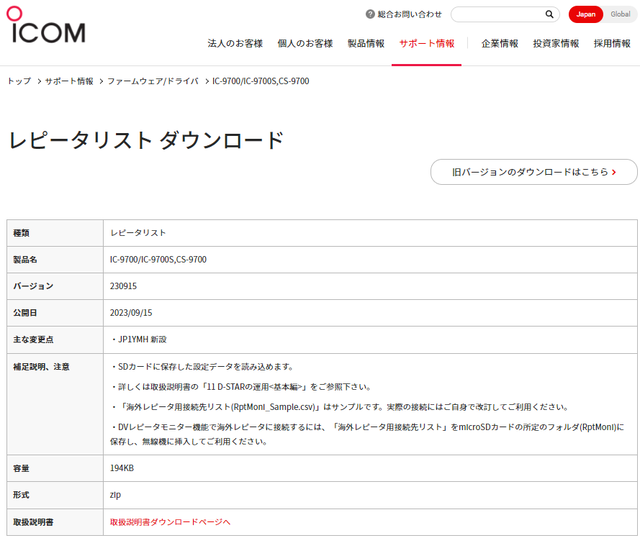Open 取扱説明書ダウンロードページへ link
Image resolution: width=640 pixels, height=538 pixels.
[x=170, y=522]
